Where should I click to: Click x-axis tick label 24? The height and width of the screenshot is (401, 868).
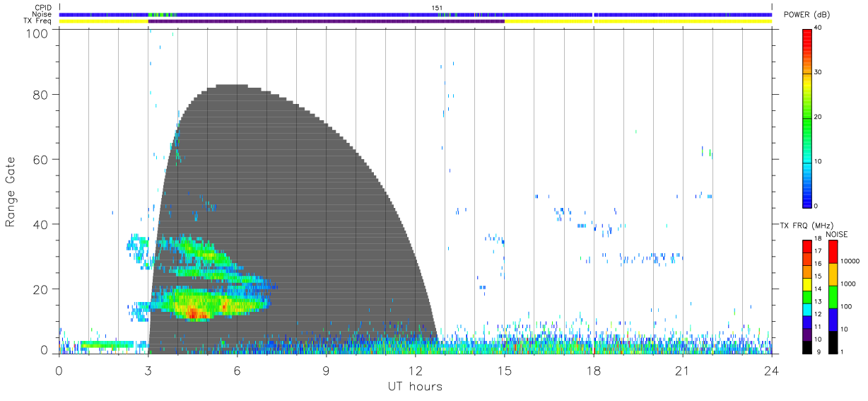[x=772, y=370]
